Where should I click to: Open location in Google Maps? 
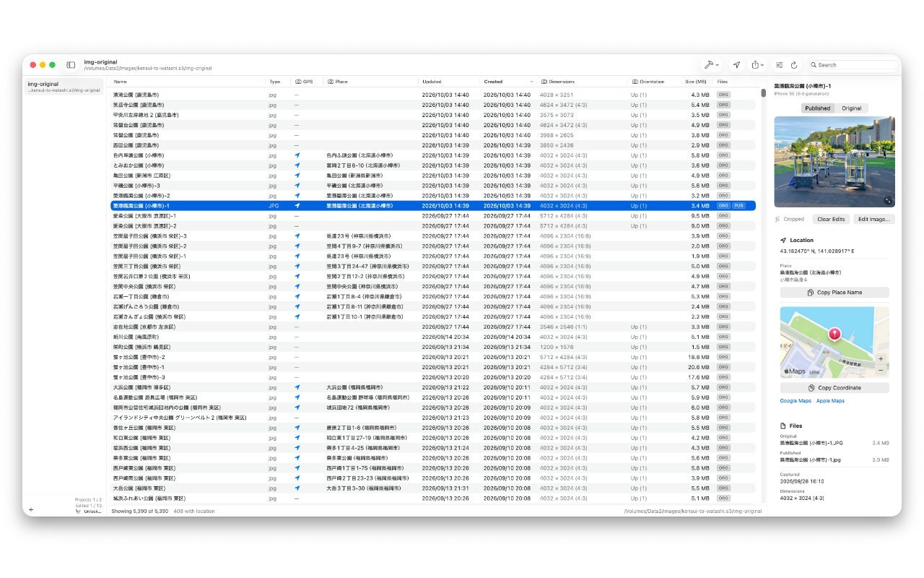click(x=796, y=401)
